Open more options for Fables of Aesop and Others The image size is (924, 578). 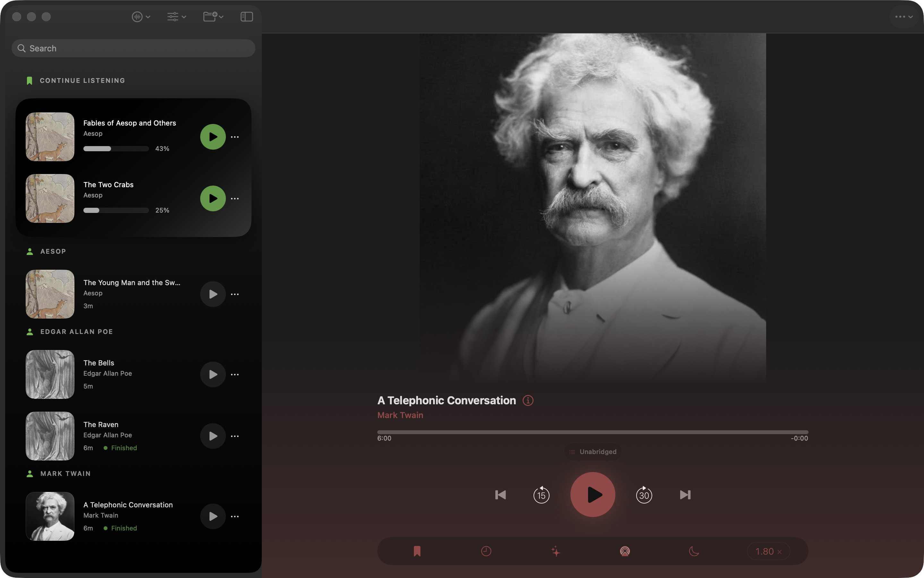(235, 137)
